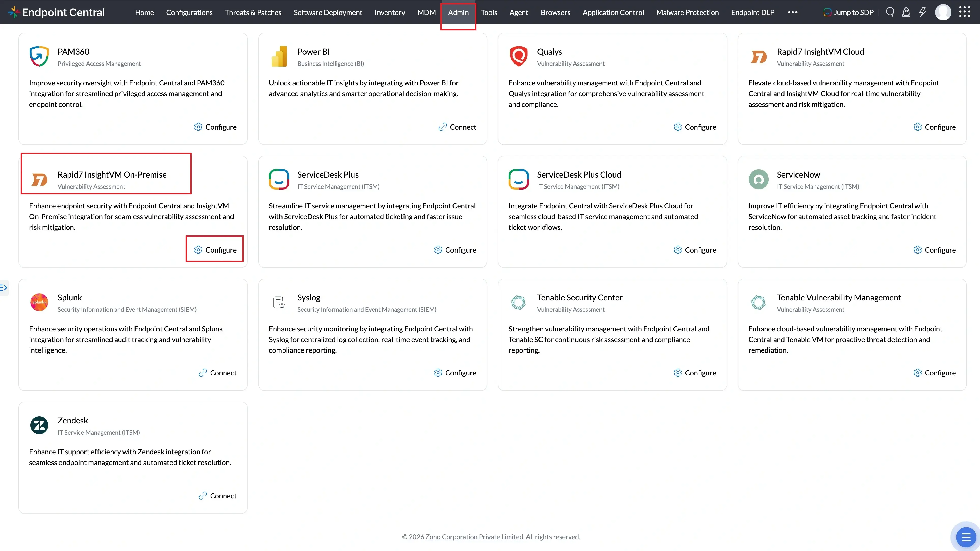Click the lightning bolt quick actions icon
This screenshot has height=551, width=980.
tap(923, 12)
